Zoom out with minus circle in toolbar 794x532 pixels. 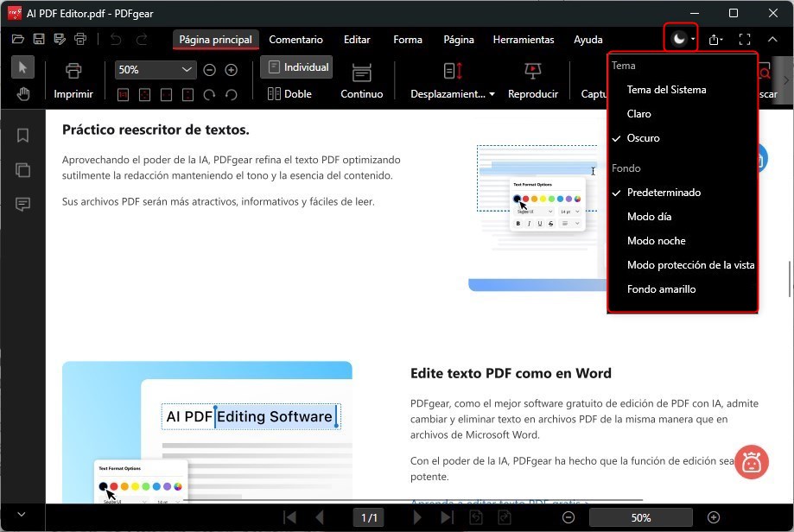(x=209, y=70)
